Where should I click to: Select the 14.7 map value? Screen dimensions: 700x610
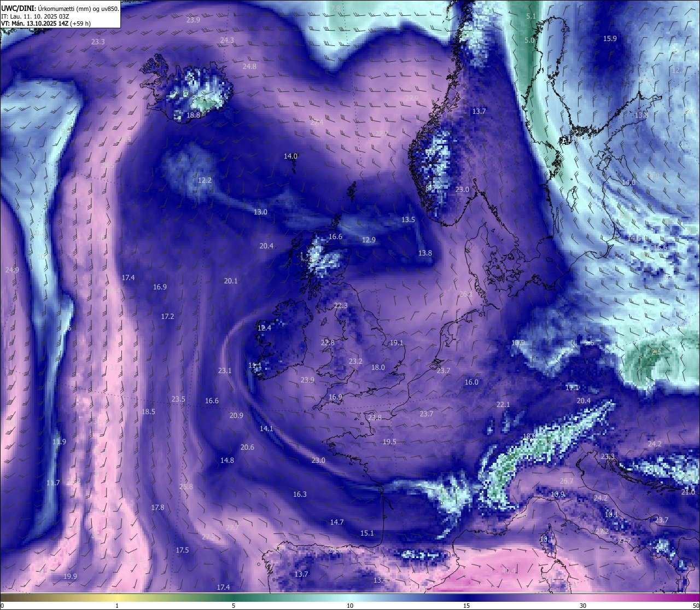coord(337,522)
